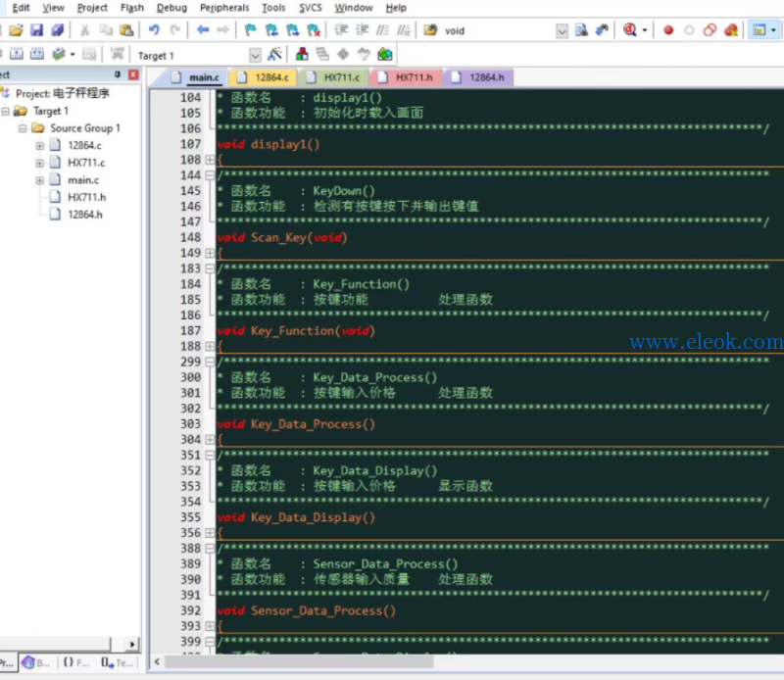784x680 pixels.
Task: Open the debug button dropdown arrow
Action: [x=645, y=30]
